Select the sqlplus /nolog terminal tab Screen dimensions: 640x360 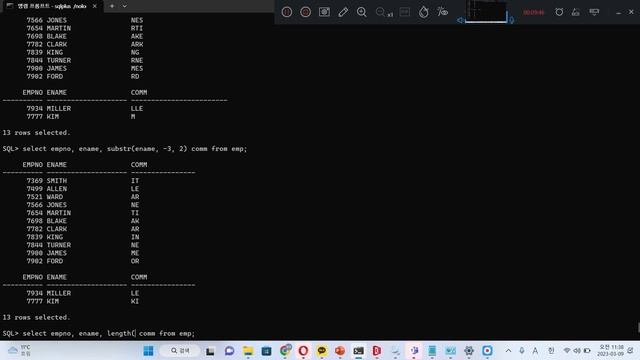(x=51, y=6)
